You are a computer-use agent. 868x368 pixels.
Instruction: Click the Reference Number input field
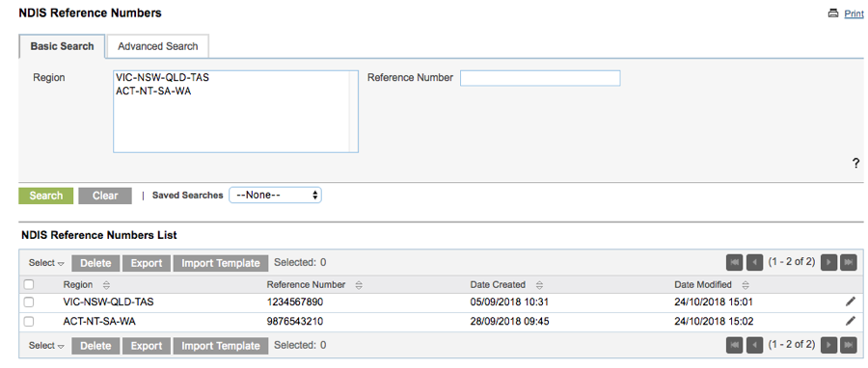540,78
